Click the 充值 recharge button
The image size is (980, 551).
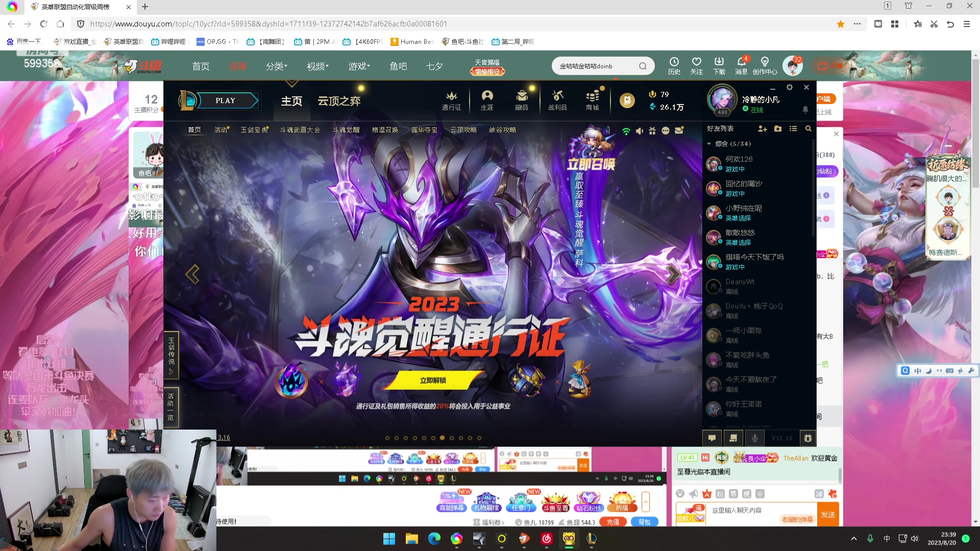coord(613,522)
